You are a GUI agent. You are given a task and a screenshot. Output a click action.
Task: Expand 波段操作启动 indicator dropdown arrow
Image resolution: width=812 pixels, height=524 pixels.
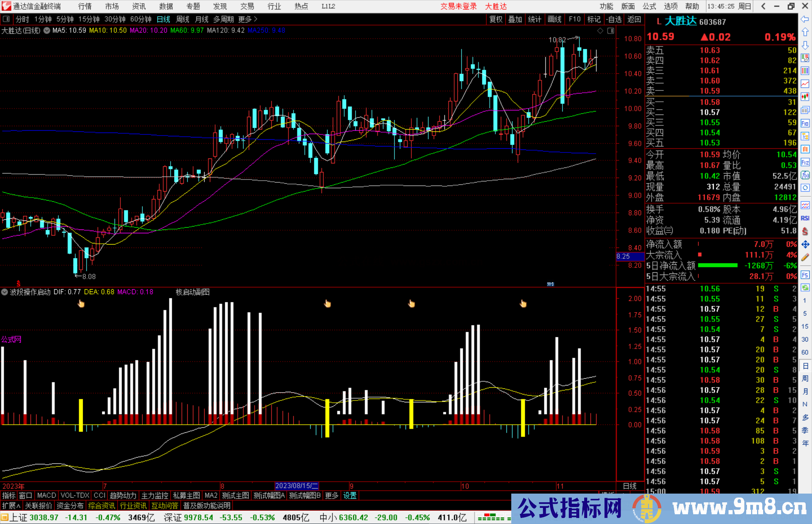pos(5,292)
